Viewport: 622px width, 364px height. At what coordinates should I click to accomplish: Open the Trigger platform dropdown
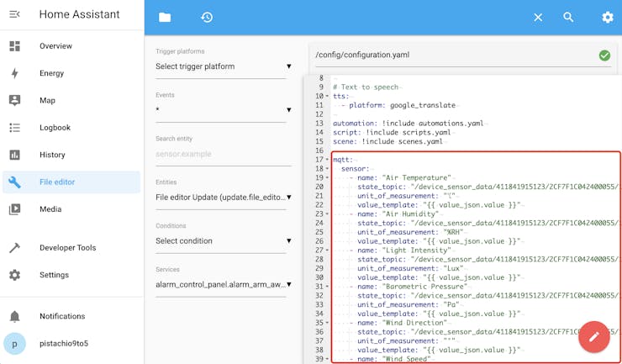click(x=223, y=66)
